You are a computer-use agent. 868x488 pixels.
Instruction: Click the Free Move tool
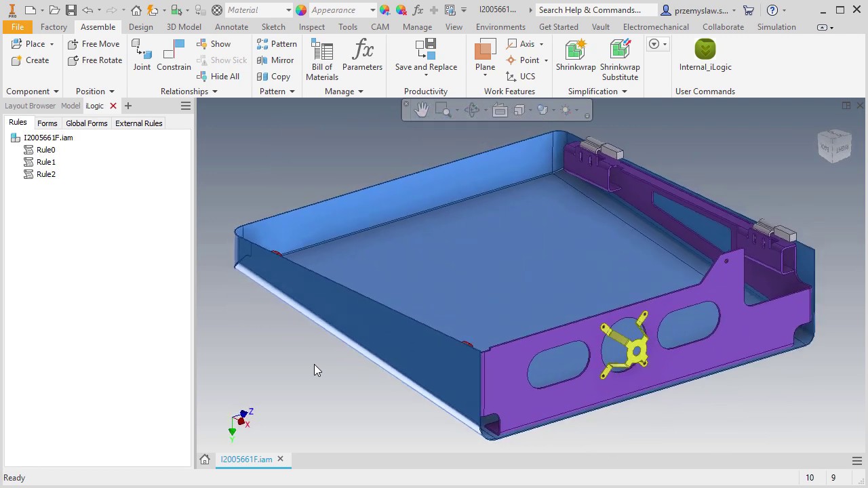click(94, 44)
